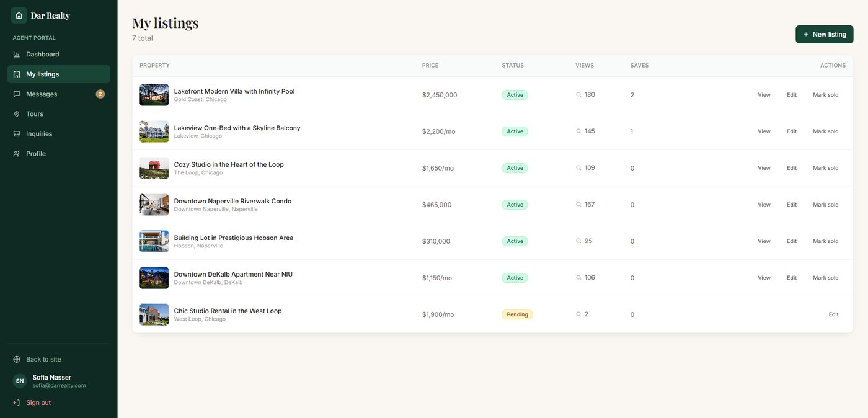Click sofia@darrealty.com email text
Image resolution: width=868 pixels, height=418 pixels.
(59, 386)
